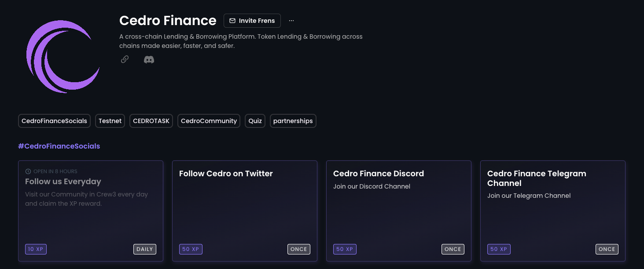This screenshot has height=269, width=644.
Task: Open the Cedro Finance website link icon
Action: [x=125, y=59]
